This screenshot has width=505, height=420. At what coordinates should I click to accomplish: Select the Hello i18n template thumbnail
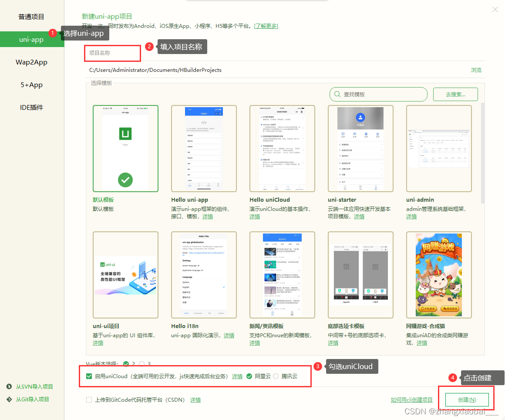coord(204,274)
